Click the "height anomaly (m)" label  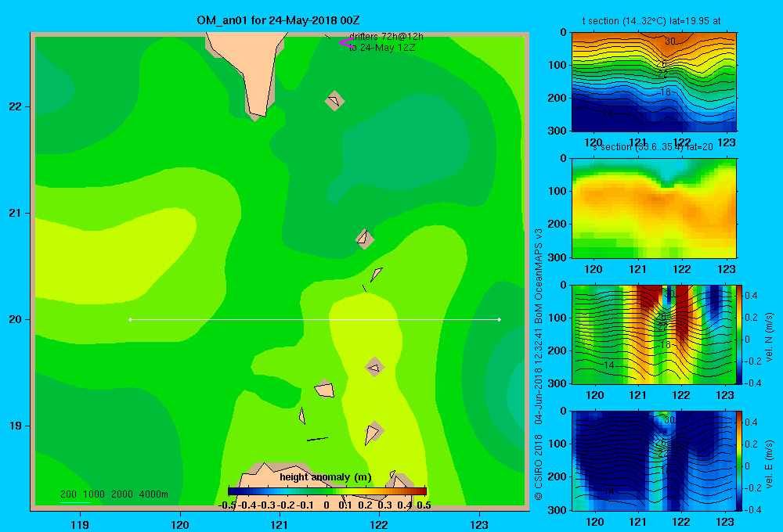coord(326,477)
